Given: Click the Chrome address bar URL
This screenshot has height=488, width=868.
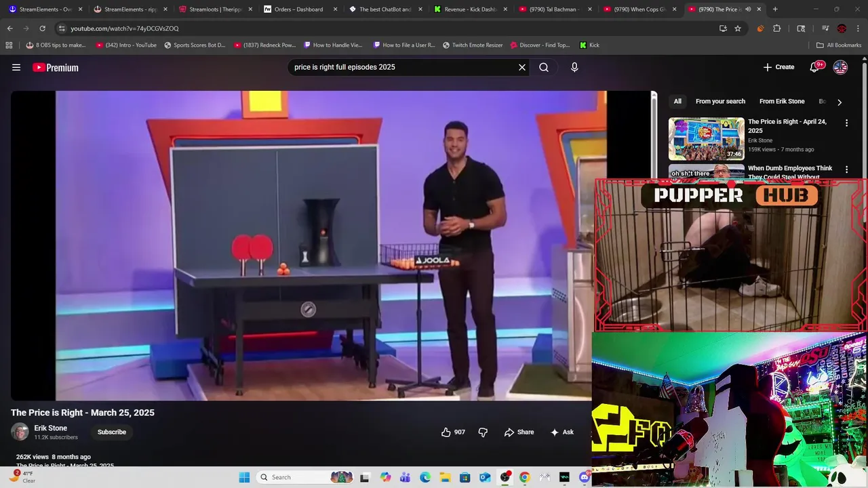Looking at the screenshot, I should pyautogui.click(x=125, y=28).
